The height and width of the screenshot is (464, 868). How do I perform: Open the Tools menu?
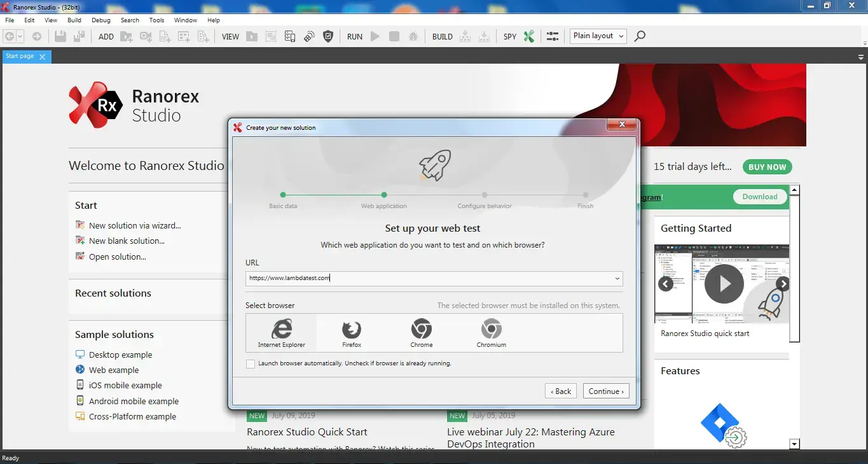pos(156,20)
